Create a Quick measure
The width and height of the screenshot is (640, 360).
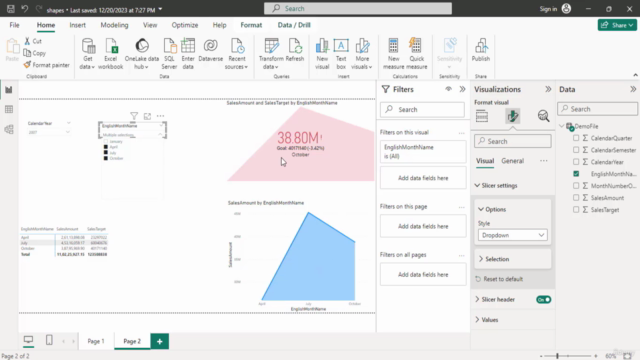(x=416, y=54)
